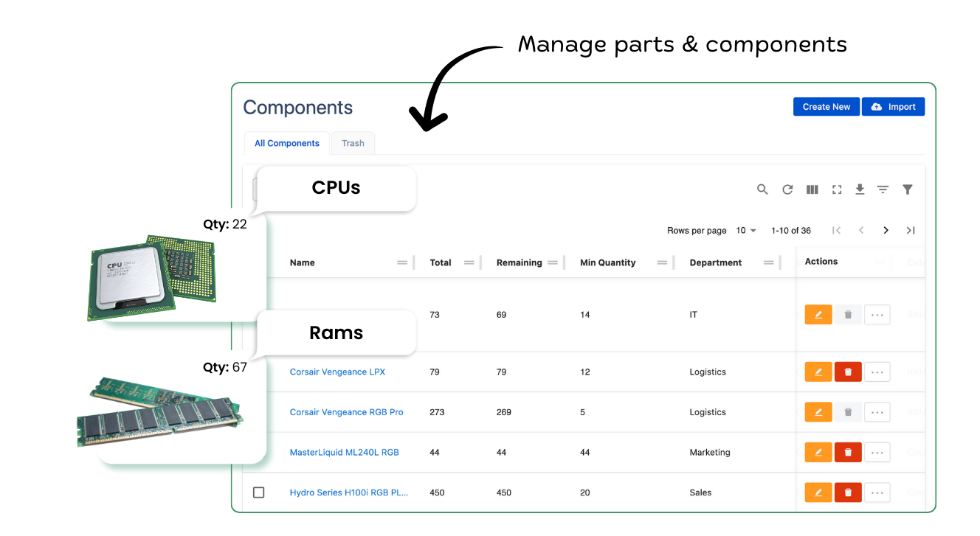The width and height of the screenshot is (980, 536).
Task: Click the Create New button
Action: click(827, 107)
